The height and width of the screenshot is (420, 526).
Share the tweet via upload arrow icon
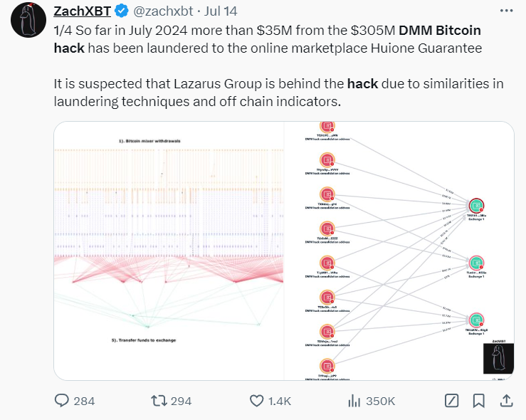click(505, 401)
